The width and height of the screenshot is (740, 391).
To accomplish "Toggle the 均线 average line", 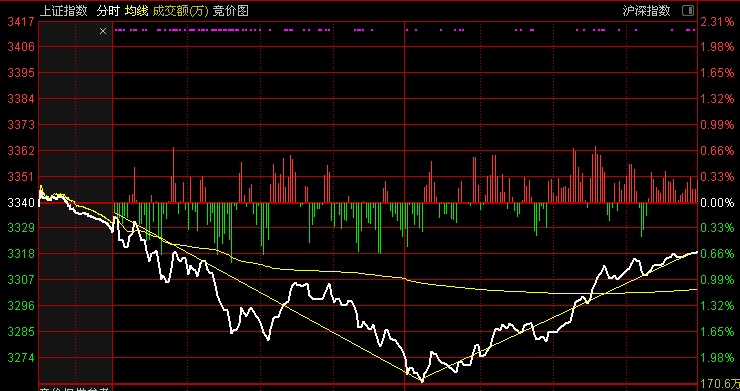I will (x=136, y=11).
